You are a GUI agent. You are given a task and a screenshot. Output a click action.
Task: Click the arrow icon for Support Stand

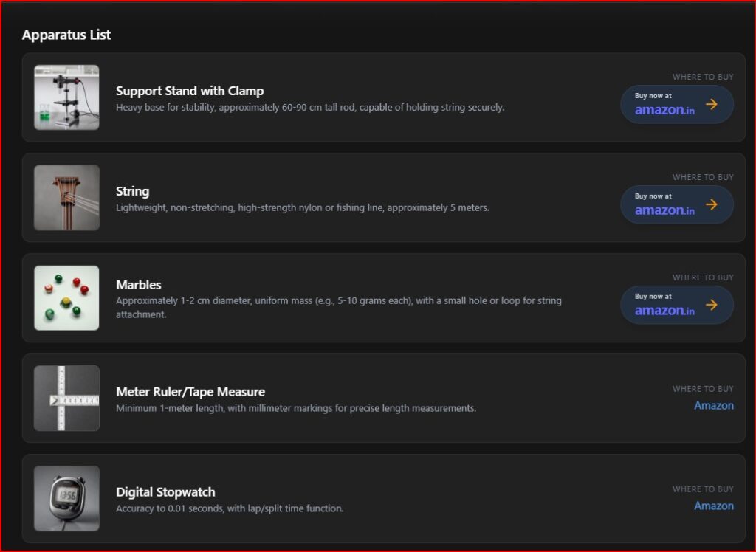pyautogui.click(x=712, y=104)
